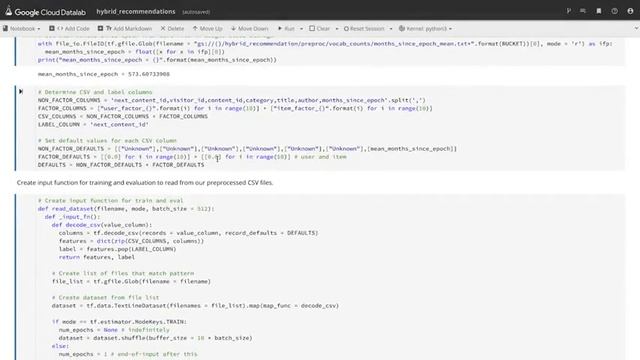The image size is (640, 360).
Task: Click the return features, label line
Action: pos(96,257)
